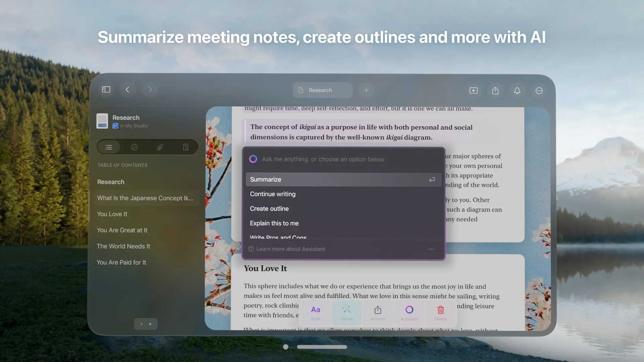
Task: Open Learn more about Assistant
Action: point(290,249)
